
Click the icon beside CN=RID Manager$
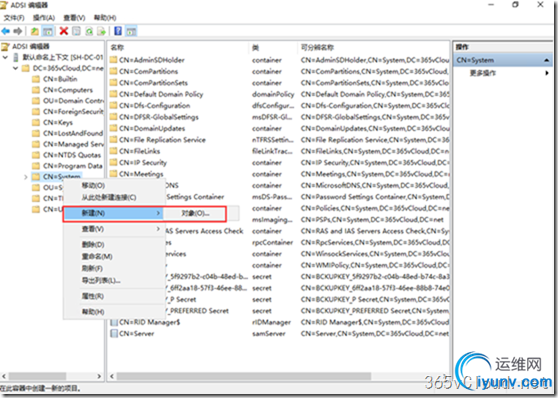click(x=114, y=322)
